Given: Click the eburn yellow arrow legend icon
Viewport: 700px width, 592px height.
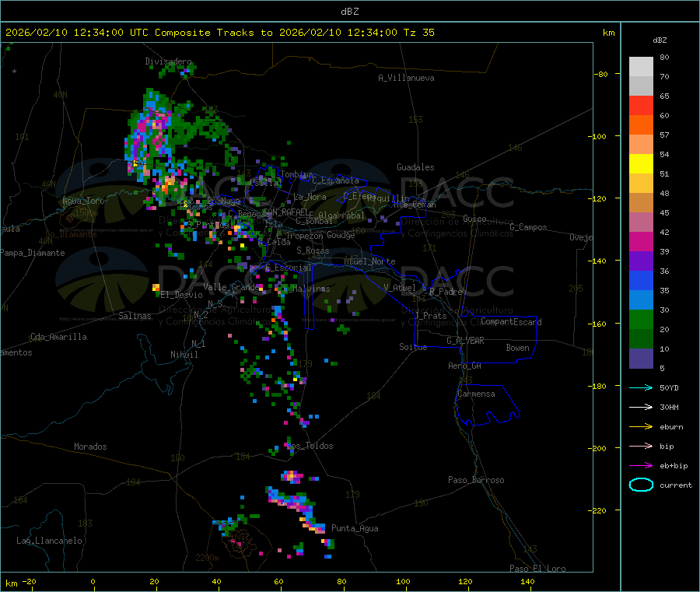Looking at the screenshot, I should pyautogui.click(x=641, y=427).
